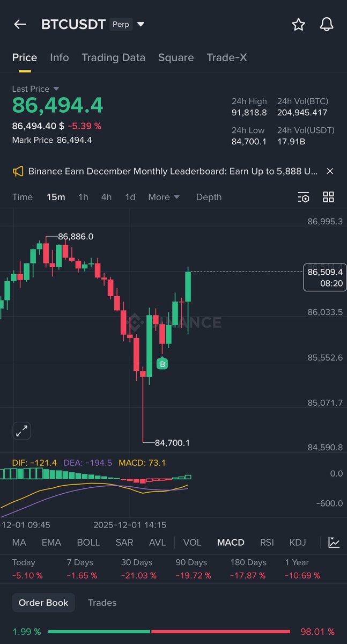This screenshot has height=644, width=347.
Task: Tap the 1 Year -10.69 % performance
Action: pos(302,569)
